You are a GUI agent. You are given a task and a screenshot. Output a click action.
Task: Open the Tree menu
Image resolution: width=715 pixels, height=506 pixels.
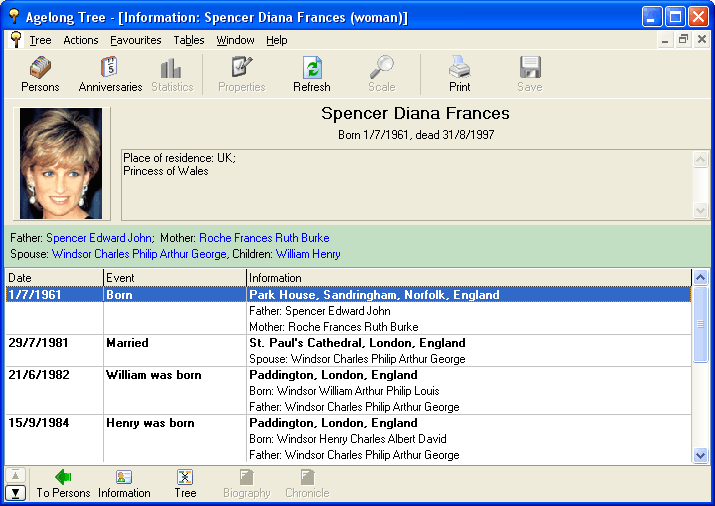tap(40, 40)
